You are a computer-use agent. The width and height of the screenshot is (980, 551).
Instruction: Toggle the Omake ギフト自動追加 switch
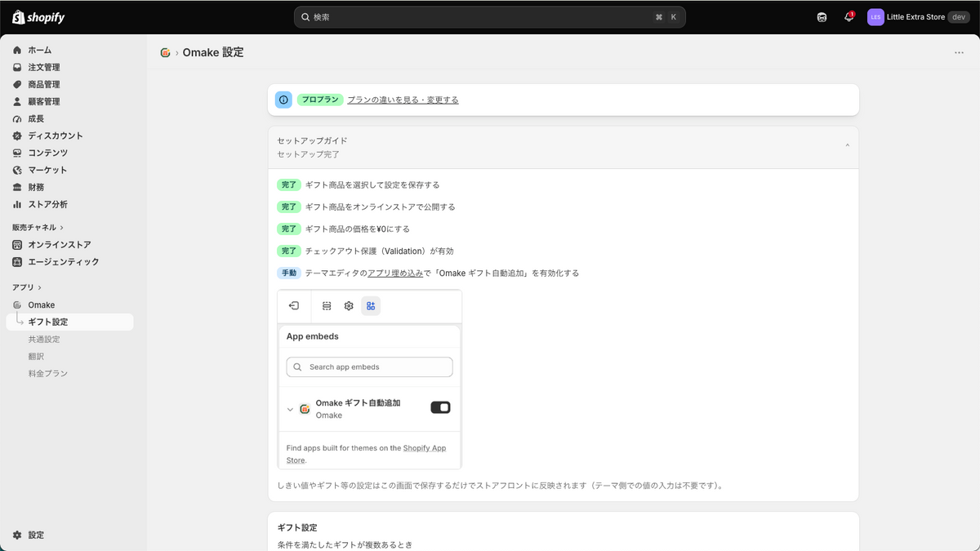[440, 407]
